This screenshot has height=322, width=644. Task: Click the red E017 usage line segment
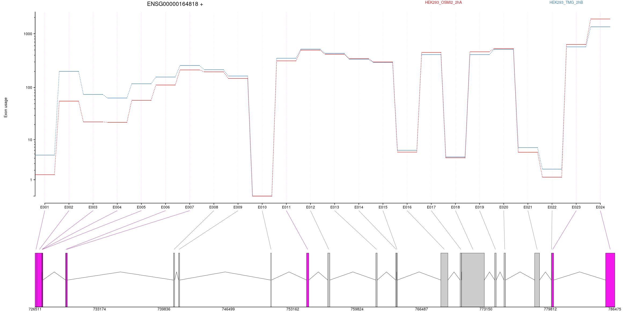pyautogui.click(x=431, y=52)
